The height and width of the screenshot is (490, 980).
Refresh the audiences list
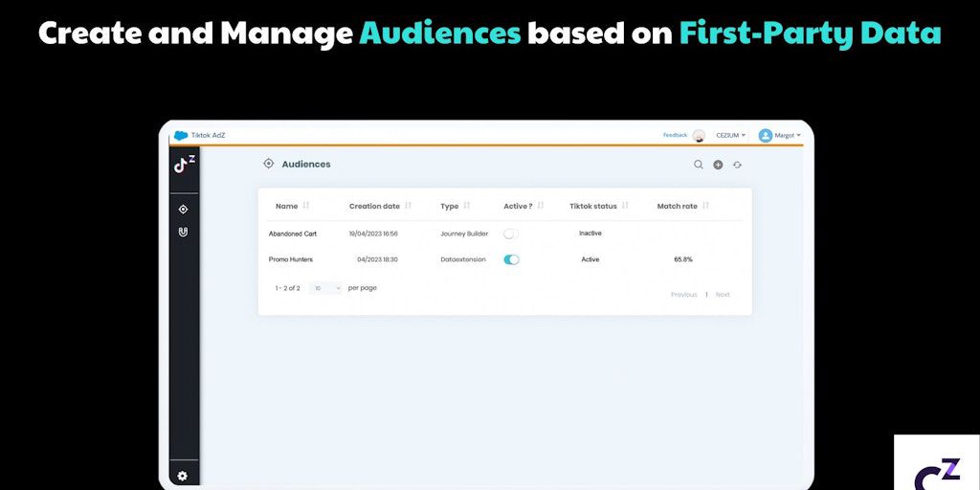pos(738,165)
